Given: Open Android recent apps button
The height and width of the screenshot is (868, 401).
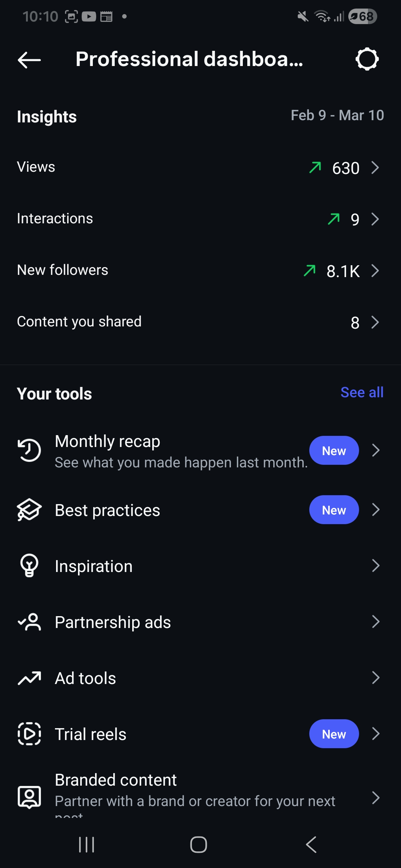Looking at the screenshot, I should 87,845.
